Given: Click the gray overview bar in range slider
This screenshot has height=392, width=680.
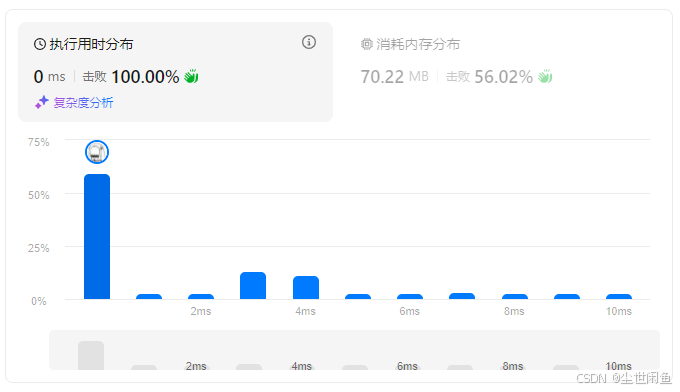Looking at the screenshot, I should (91, 356).
